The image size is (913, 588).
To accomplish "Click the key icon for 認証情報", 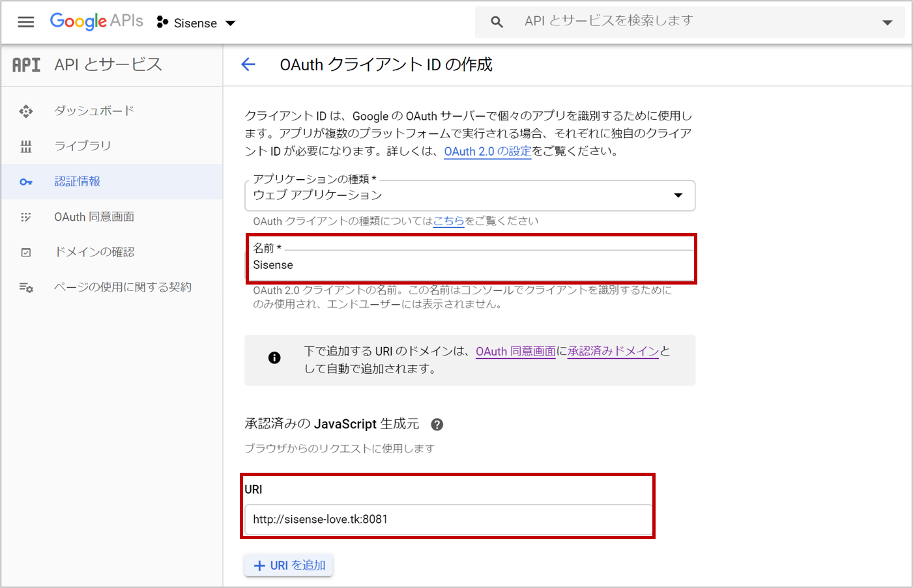I will 26,182.
